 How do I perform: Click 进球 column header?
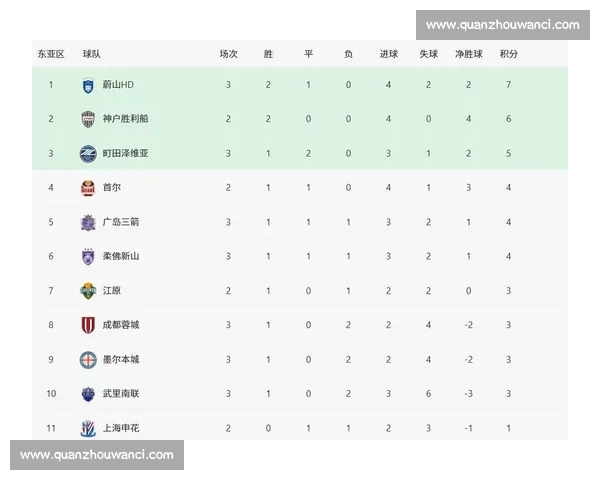[388, 53]
